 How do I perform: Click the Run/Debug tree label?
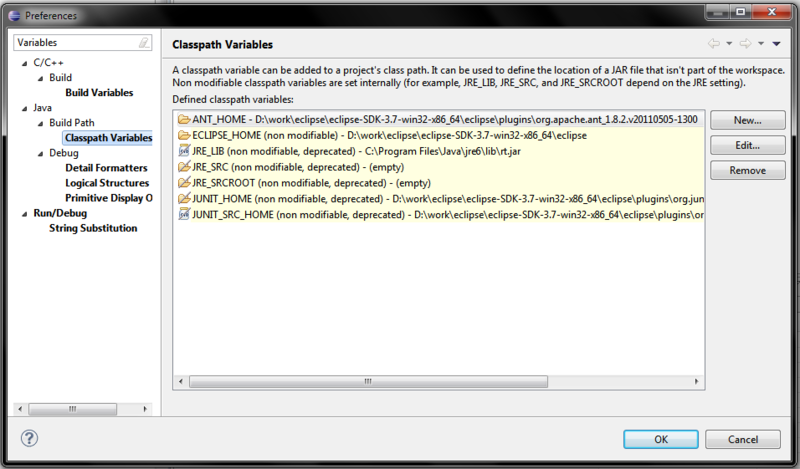(x=60, y=213)
